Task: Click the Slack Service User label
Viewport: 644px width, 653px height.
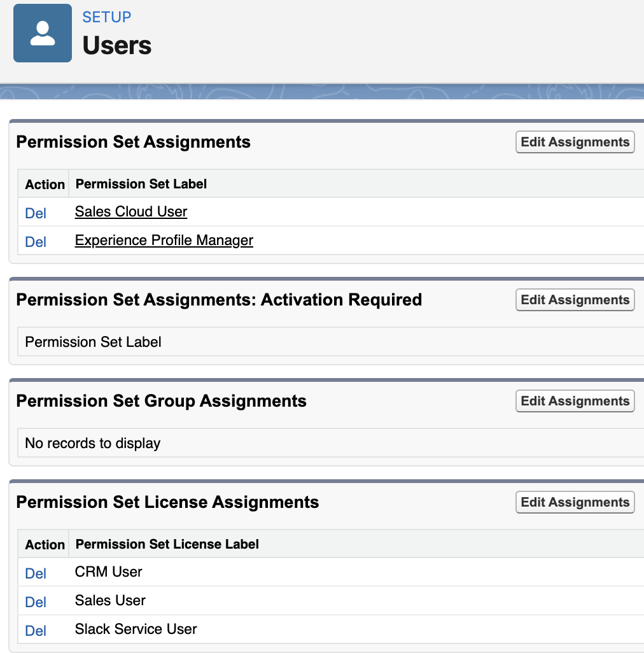Action: [136, 629]
